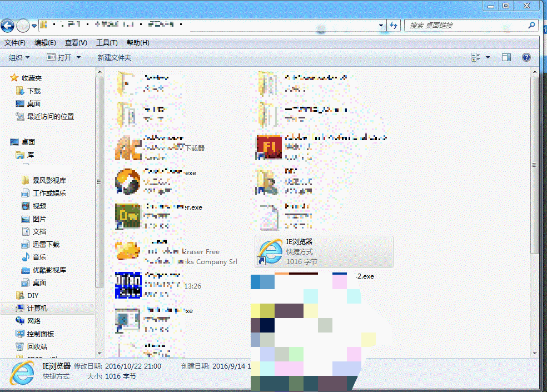Open the 文件(F) menu

coord(14,43)
